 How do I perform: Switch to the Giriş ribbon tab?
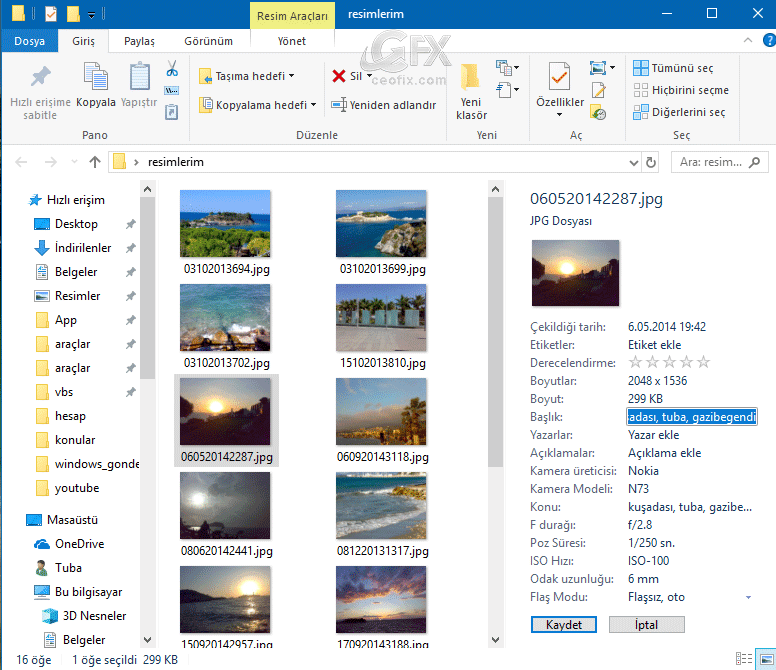coord(83,41)
